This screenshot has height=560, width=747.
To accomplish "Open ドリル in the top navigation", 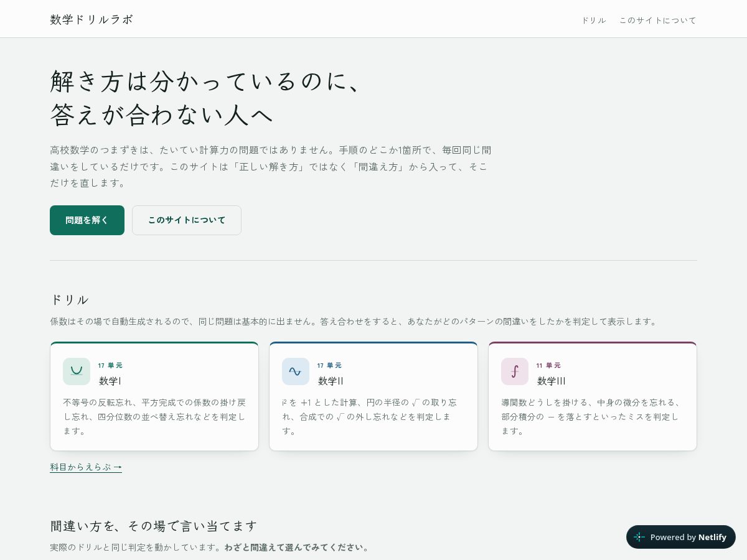I will (593, 20).
